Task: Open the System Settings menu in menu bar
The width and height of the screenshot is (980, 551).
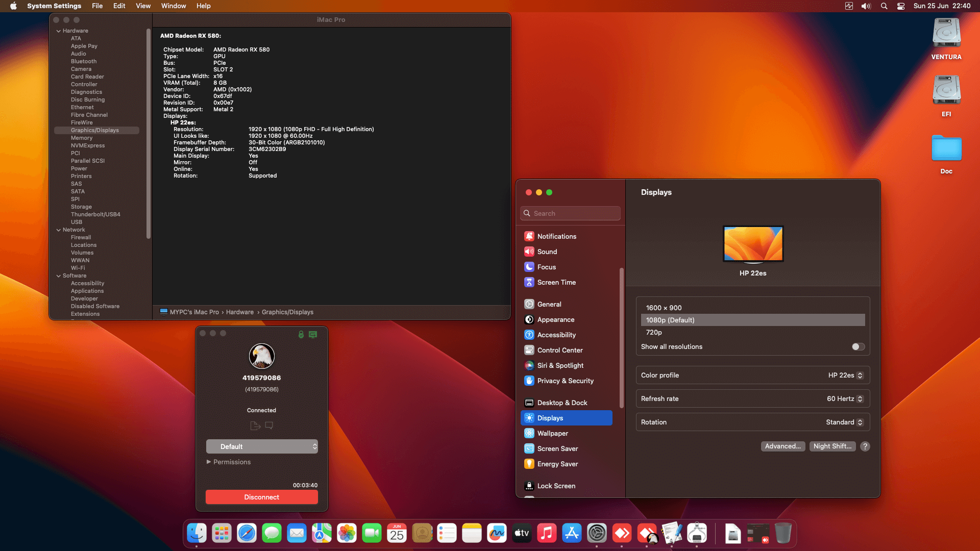Action: click(x=54, y=6)
